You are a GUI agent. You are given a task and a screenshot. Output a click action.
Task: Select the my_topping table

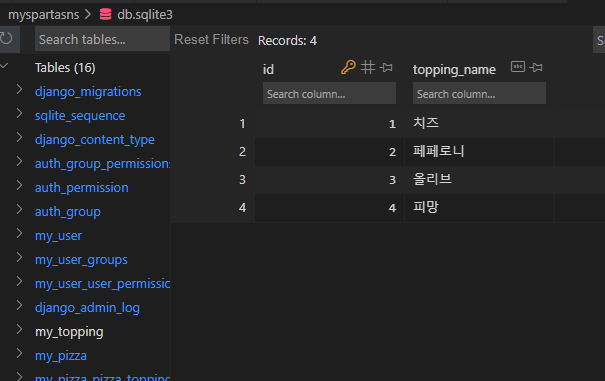click(69, 332)
